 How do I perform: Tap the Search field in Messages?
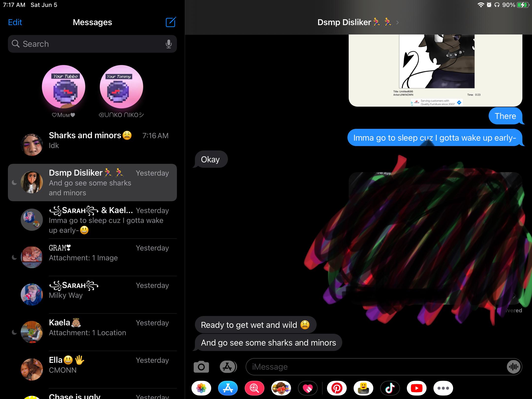[x=89, y=44]
